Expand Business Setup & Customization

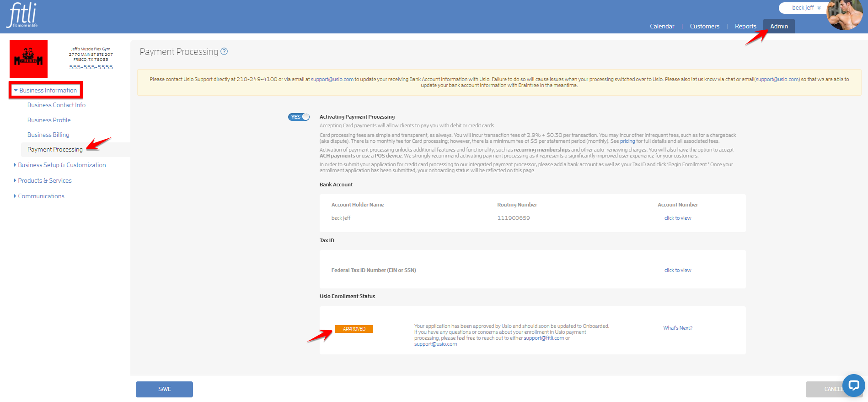[60, 165]
